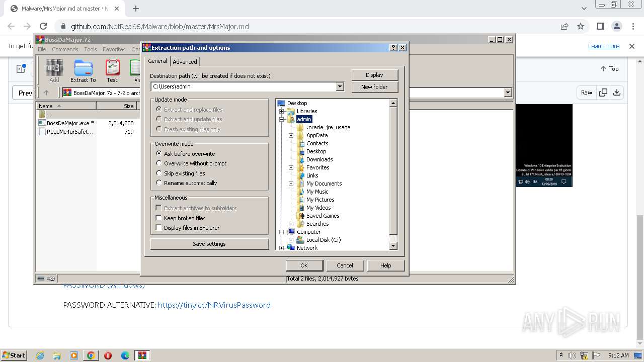Expand the Searches folder node

point(291,224)
